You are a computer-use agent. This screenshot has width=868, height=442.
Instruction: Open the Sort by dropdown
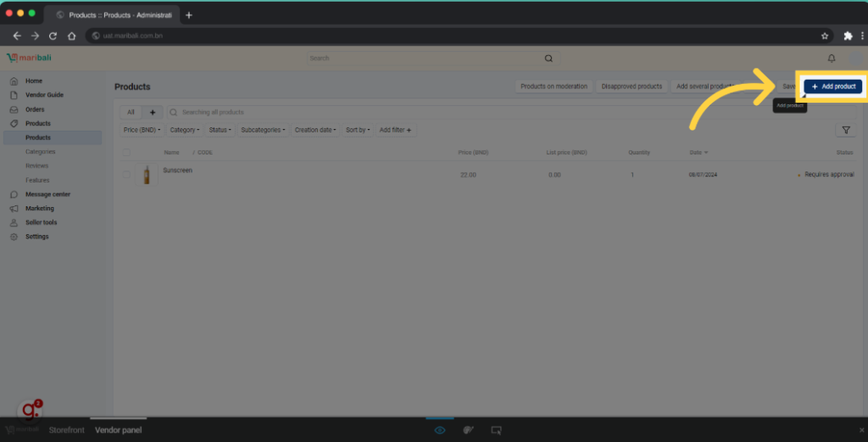point(358,130)
